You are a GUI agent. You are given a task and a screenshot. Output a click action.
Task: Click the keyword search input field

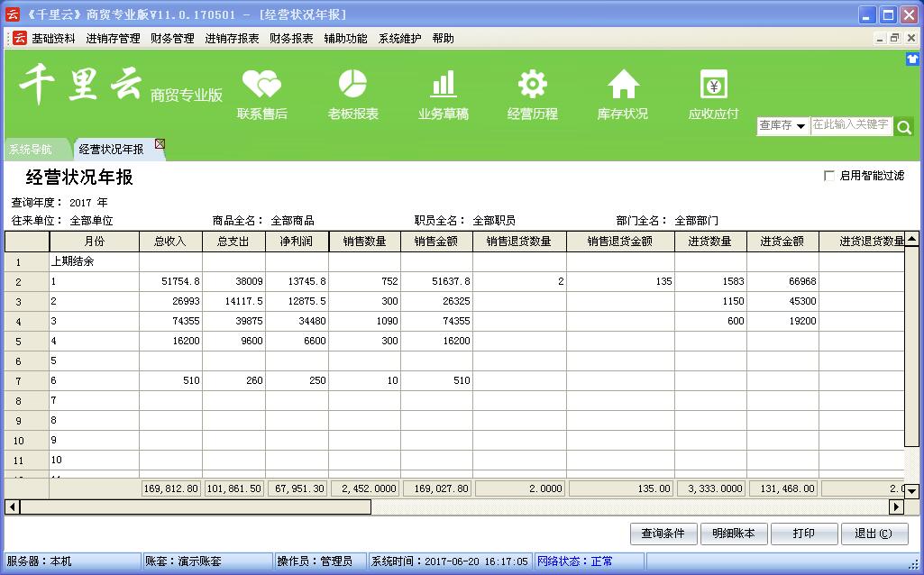(850, 125)
